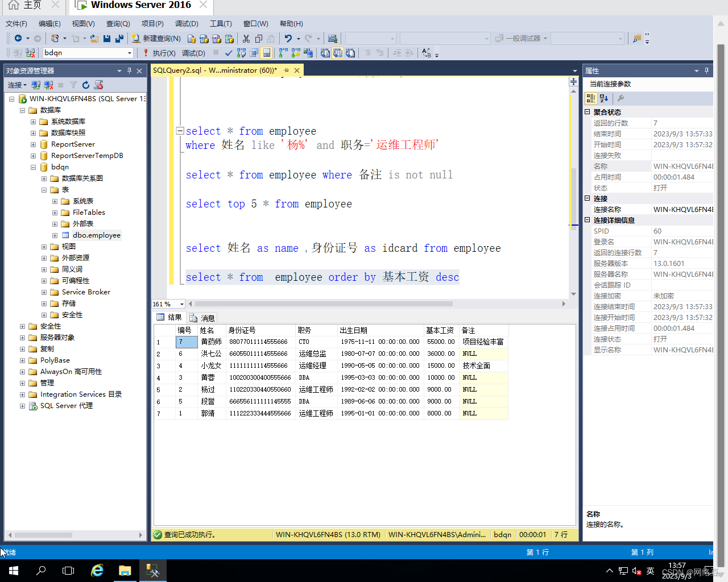Click the Parse query checkmark icon
The width and height of the screenshot is (728, 582).
229,53
